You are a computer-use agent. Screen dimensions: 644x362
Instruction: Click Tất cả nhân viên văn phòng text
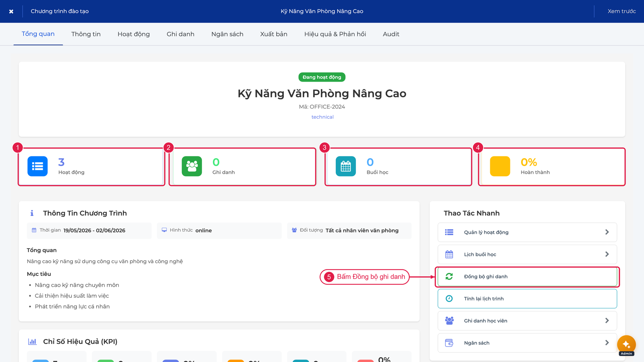362,230
